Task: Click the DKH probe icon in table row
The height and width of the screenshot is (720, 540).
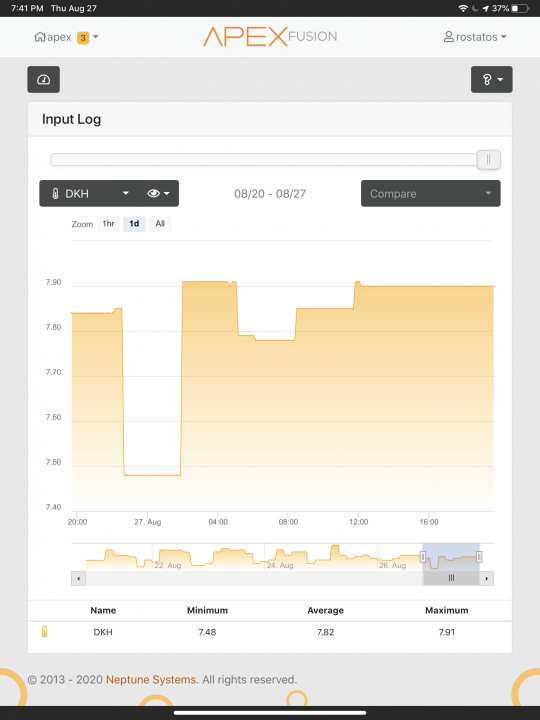Action: (x=44, y=632)
